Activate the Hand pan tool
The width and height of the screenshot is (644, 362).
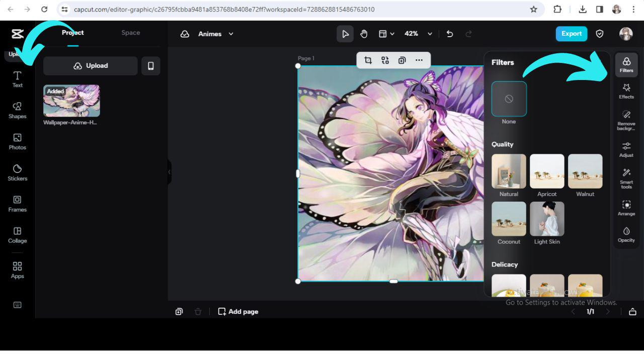[x=364, y=34]
